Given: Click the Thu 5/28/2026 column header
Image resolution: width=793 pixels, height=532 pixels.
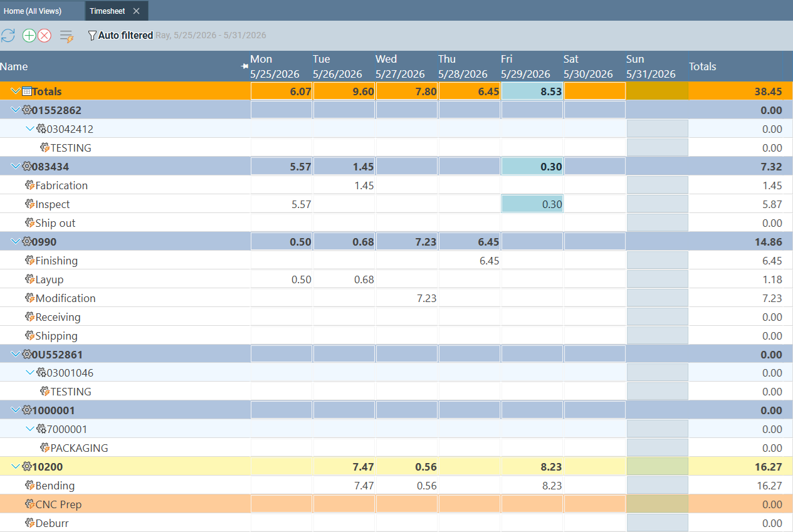Looking at the screenshot, I should 469,66.
